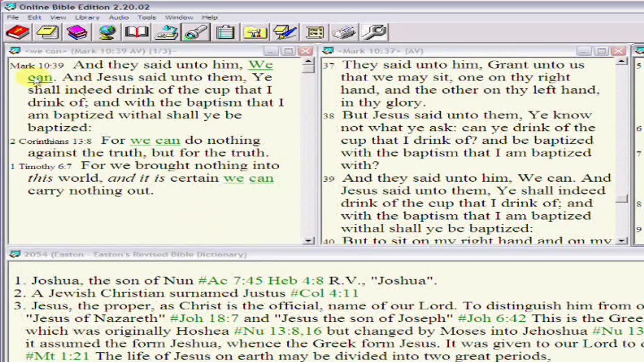Click the pen on yellow note icon

click(285, 33)
